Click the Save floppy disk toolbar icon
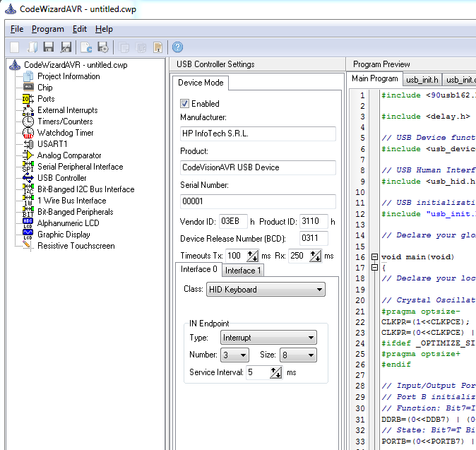476x450 pixels. pyautogui.click(x=49, y=47)
